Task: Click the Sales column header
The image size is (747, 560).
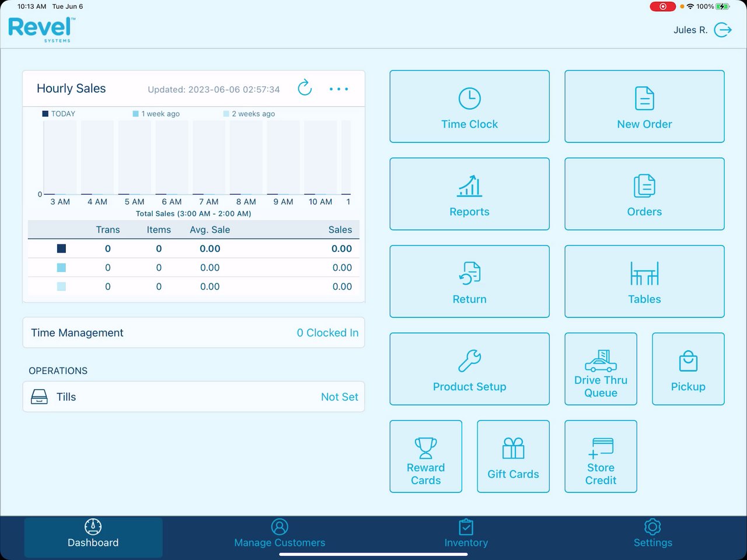Action: tap(340, 230)
